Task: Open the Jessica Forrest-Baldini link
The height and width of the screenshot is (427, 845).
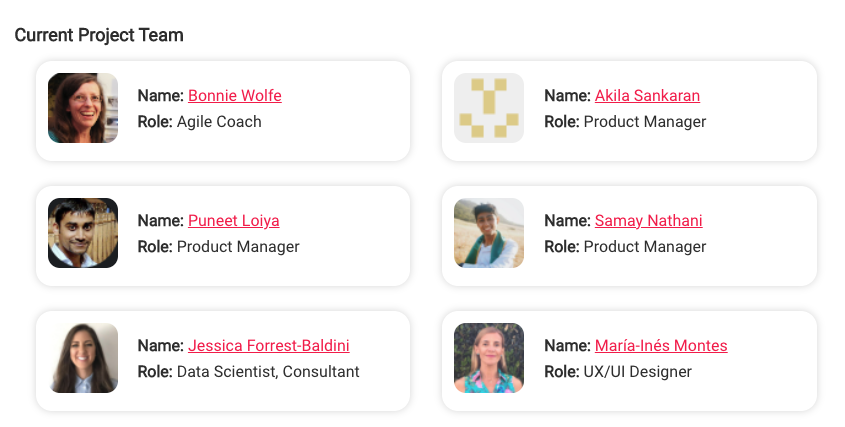Action: coord(268,346)
